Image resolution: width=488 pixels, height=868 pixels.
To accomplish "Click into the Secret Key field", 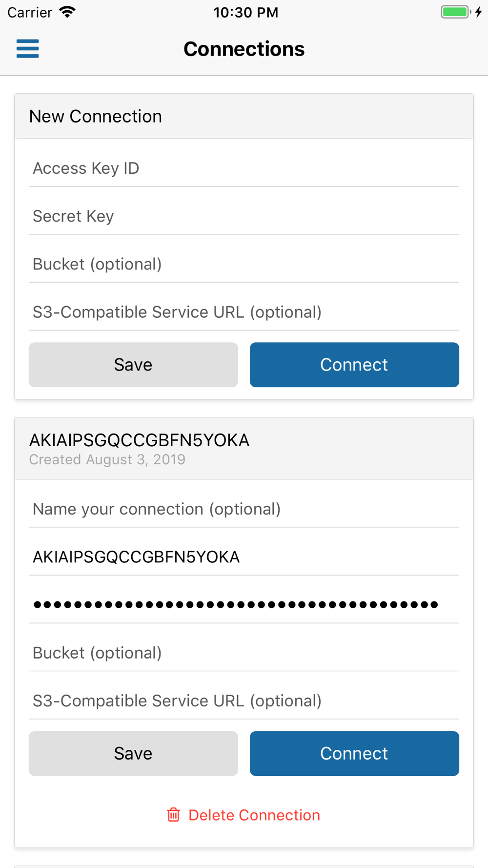I will [x=244, y=216].
